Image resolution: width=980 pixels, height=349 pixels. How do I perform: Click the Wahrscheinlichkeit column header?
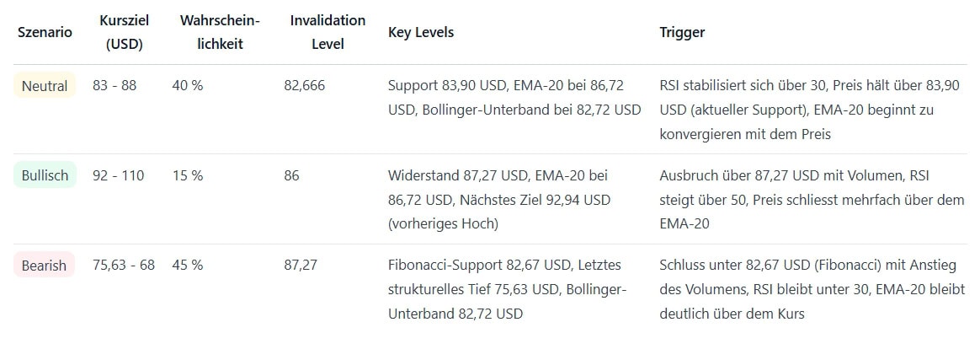pos(220,32)
